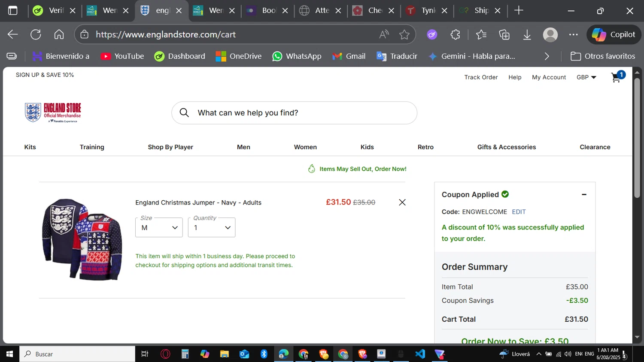Open the YouTube bookmark

(122, 56)
